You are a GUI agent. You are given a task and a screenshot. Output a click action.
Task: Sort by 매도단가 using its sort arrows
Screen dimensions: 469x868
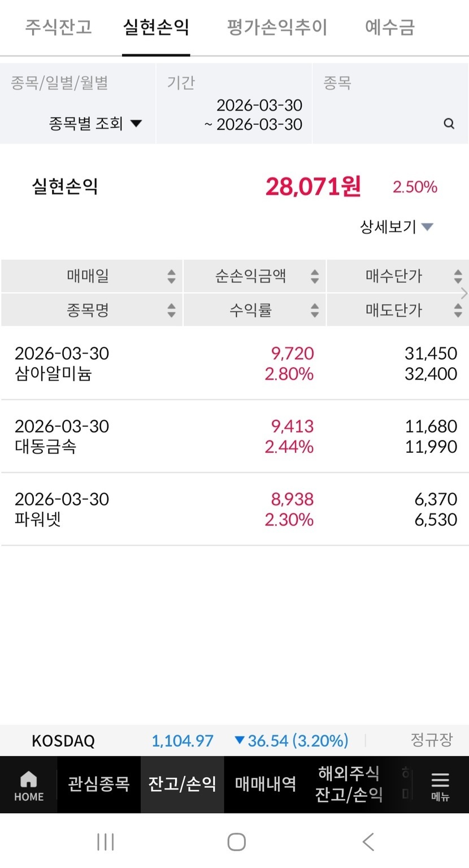pos(458,310)
